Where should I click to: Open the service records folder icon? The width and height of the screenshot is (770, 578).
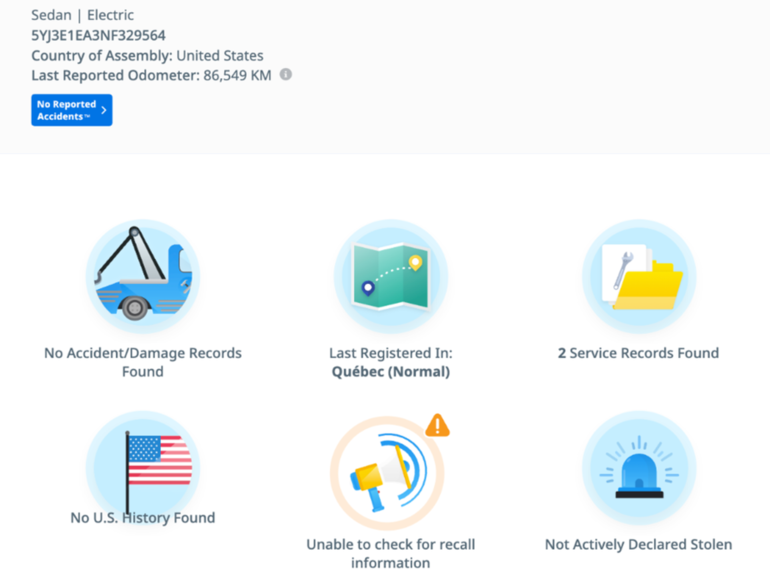pos(638,276)
